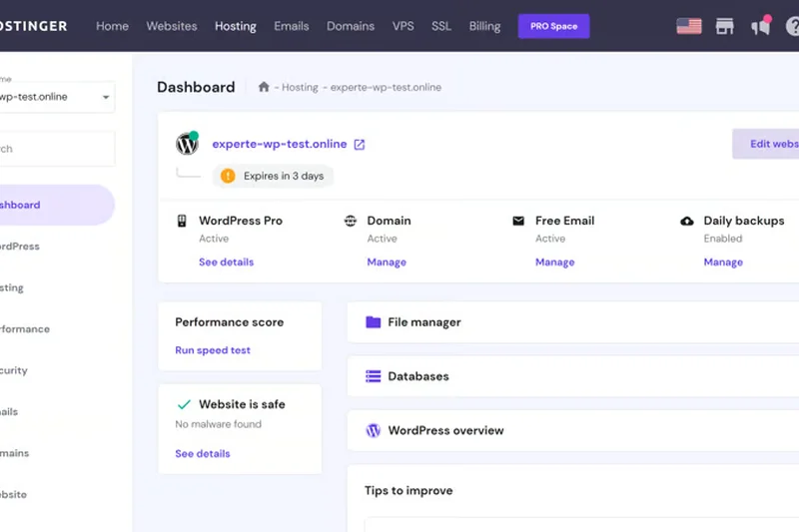The image size is (799, 532).
Task: Click the green checkmark safety icon
Action: click(184, 404)
